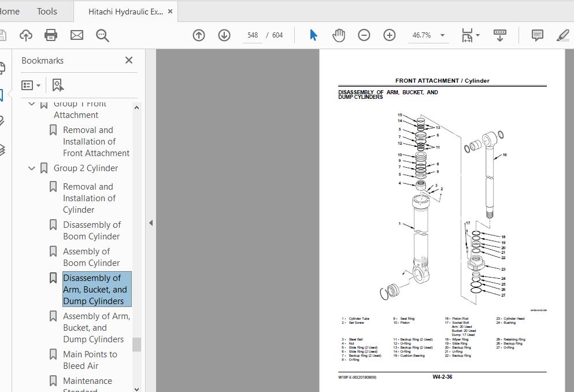Select the highlight annotation pen

[562, 35]
